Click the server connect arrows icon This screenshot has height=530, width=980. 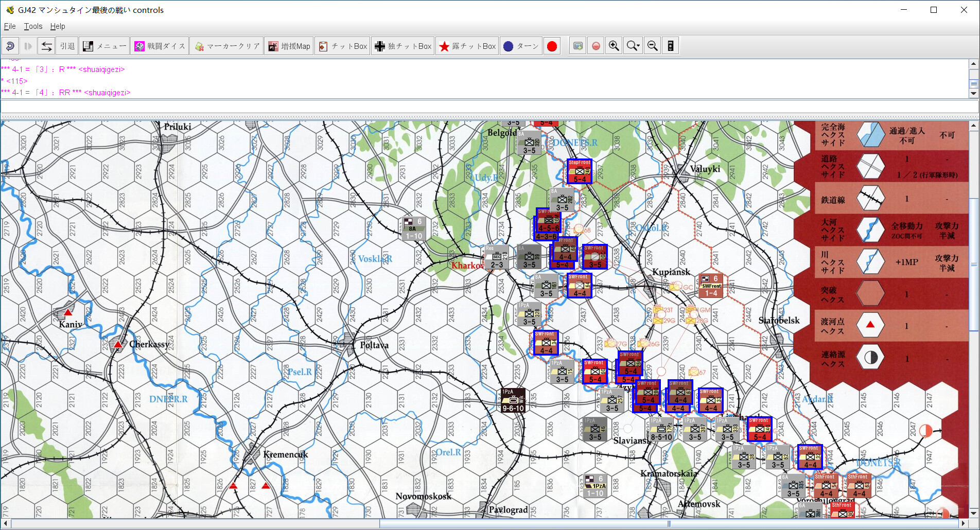[46, 46]
